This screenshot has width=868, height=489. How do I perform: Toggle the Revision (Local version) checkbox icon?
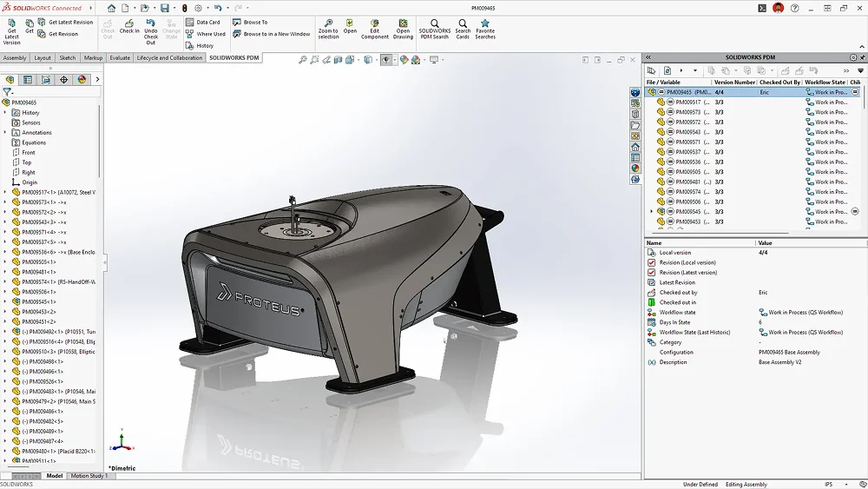[x=652, y=262]
